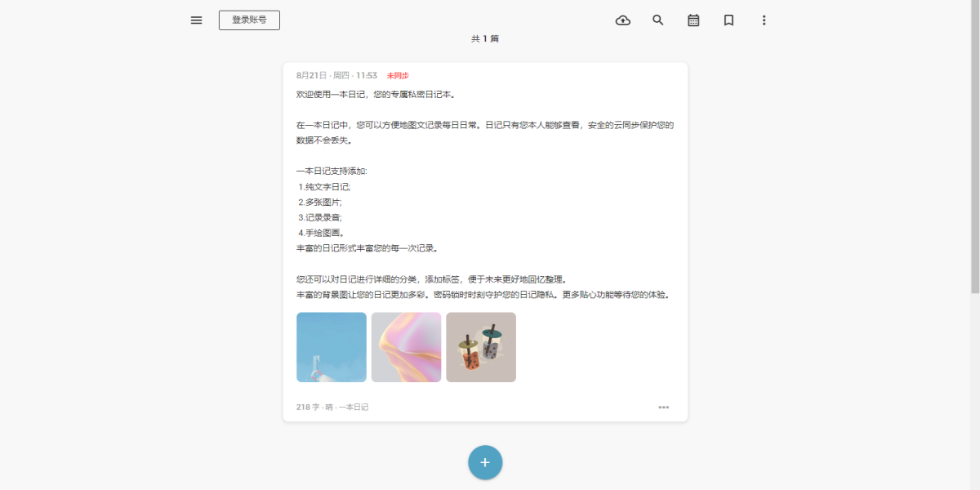The image size is (980, 490).
Task: Click the cloud upload sync icon
Action: pos(623,20)
